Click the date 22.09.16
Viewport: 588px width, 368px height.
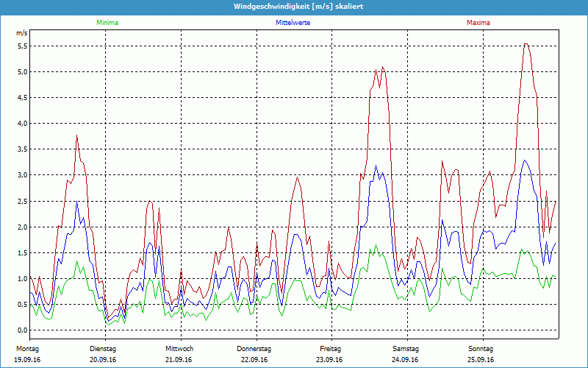coord(254,360)
